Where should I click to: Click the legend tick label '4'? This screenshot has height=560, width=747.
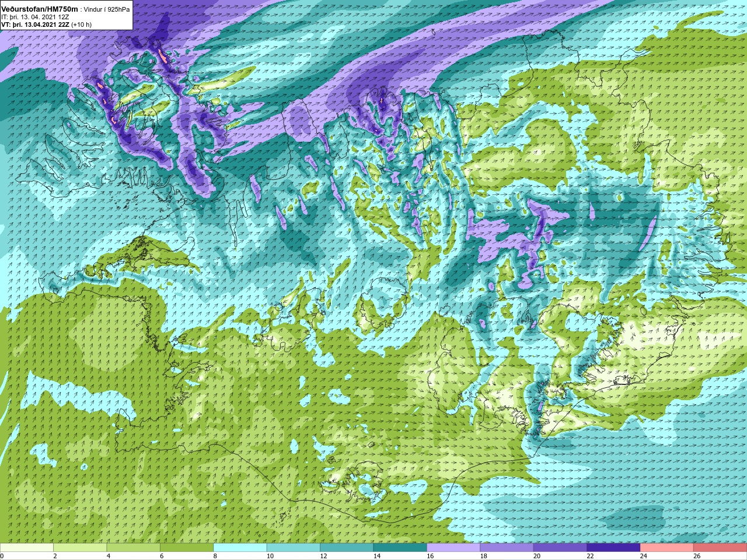click(109, 556)
